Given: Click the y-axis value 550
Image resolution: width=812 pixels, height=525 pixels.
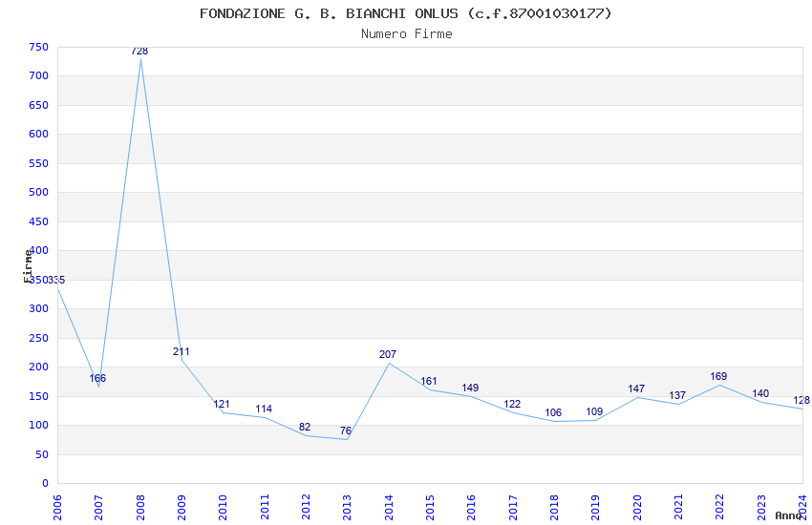Looking at the screenshot, I should [39, 163].
